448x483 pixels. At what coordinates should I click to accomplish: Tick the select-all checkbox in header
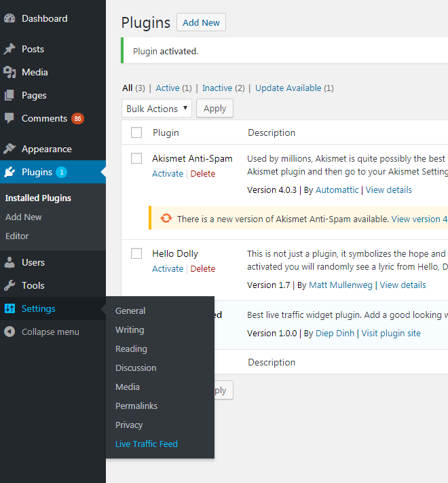pyautogui.click(x=136, y=132)
